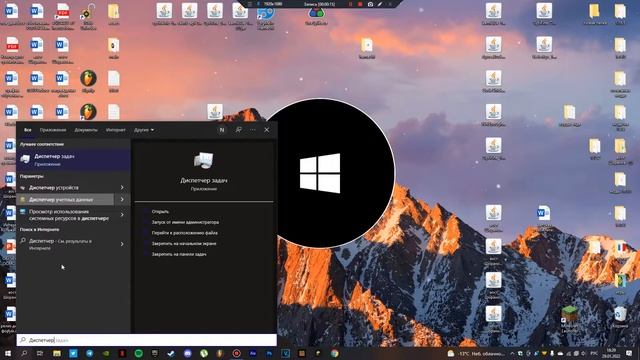The width and height of the screenshot is (640, 360).
Task: Open the Chrome taskbar icon
Action: [334, 353]
